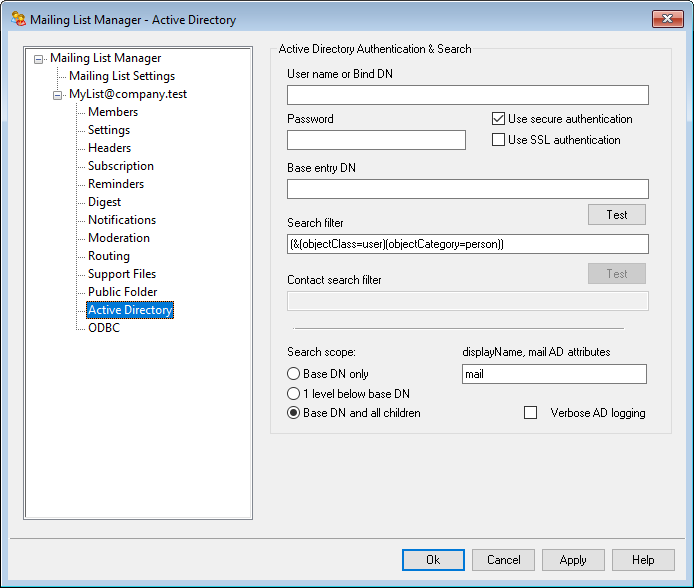The width and height of the screenshot is (694, 588).
Task: Uncheck Use secure authentication
Action: [x=498, y=119]
